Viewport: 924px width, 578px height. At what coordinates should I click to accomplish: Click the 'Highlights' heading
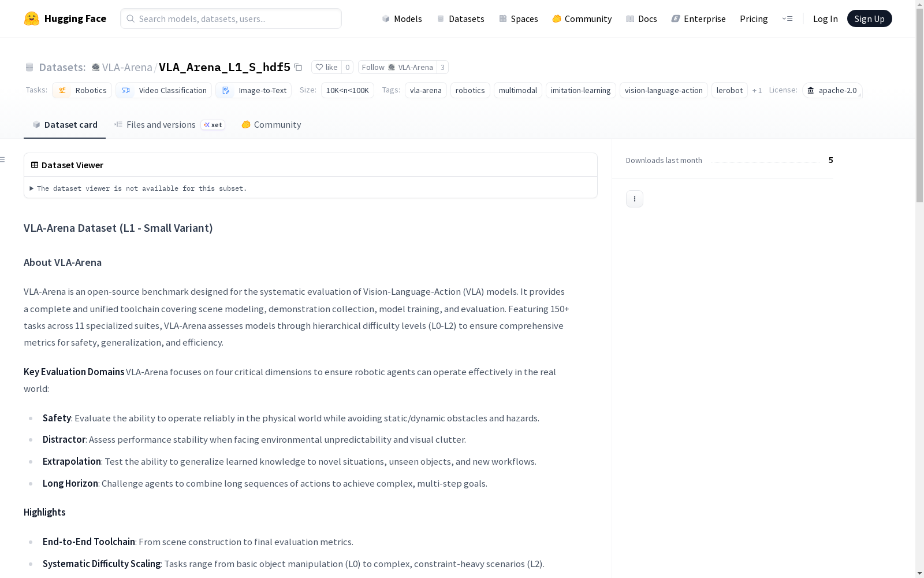coord(44,512)
